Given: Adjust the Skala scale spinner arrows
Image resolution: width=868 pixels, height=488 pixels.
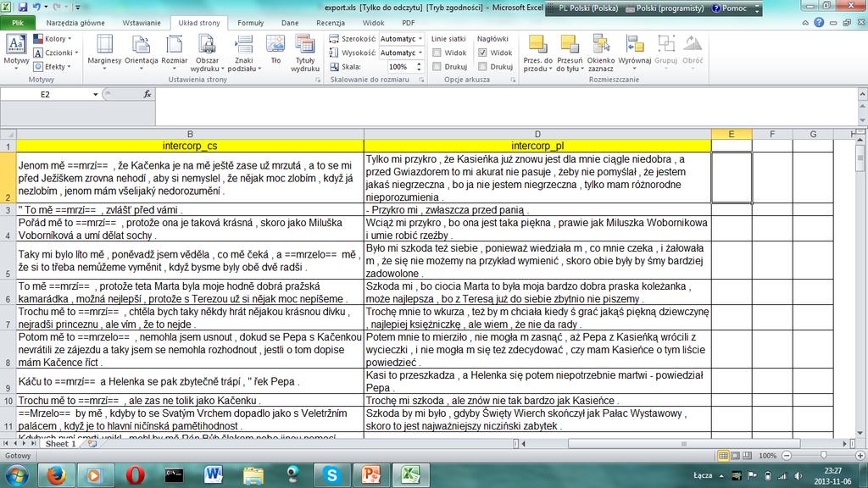Looking at the screenshot, I should tap(419, 66).
